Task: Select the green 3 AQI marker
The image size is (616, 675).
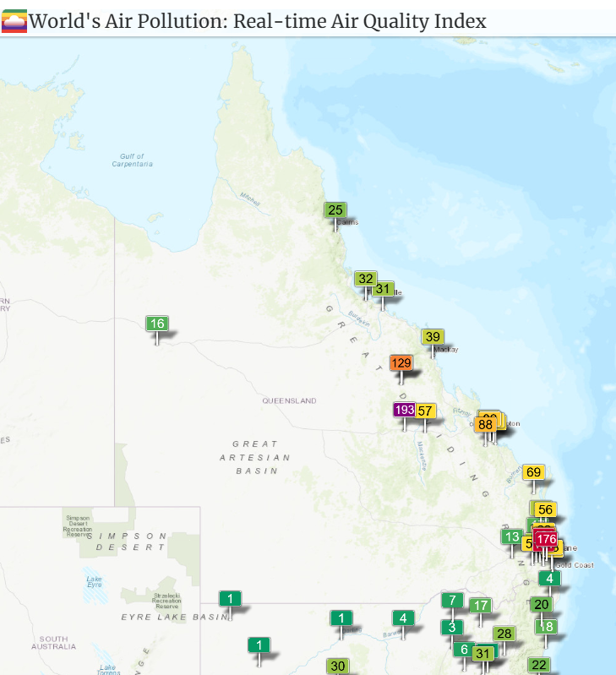Action: tap(452, 628)
